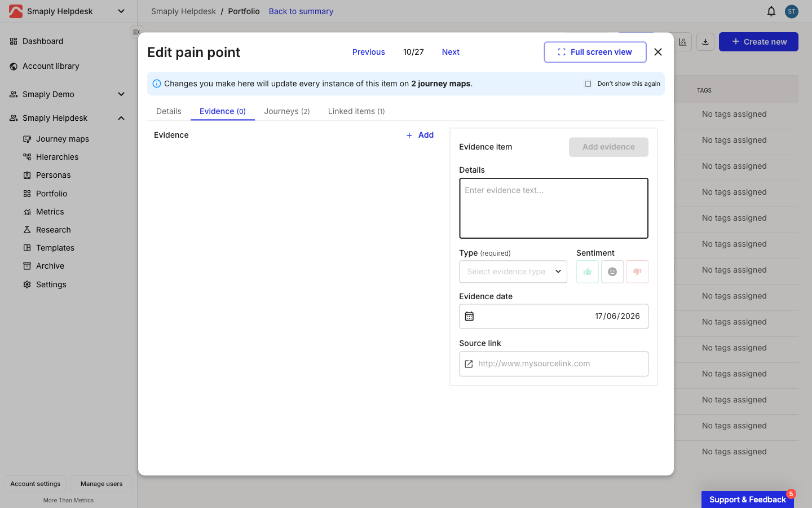Screen dimensions: 812x508
Task: Click the + Add evidence link
Action: click(x=420, y=135)
